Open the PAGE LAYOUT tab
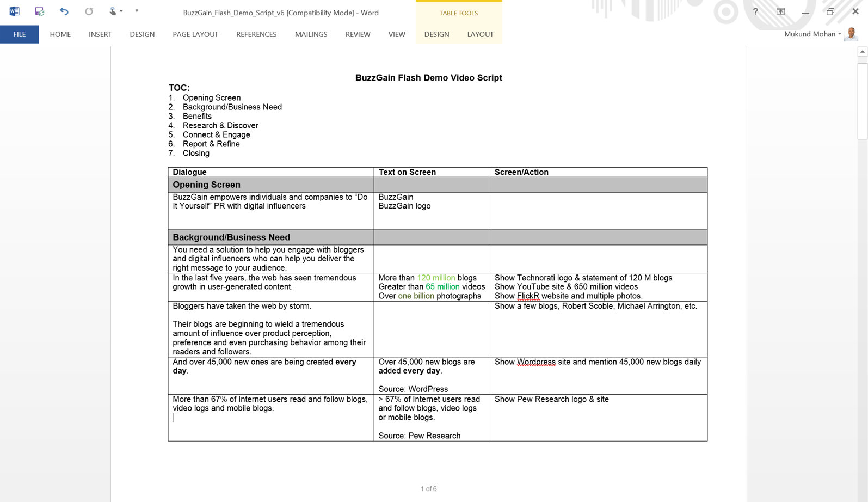Viewport: 868px width, 502px height. (x=195, y=34)
